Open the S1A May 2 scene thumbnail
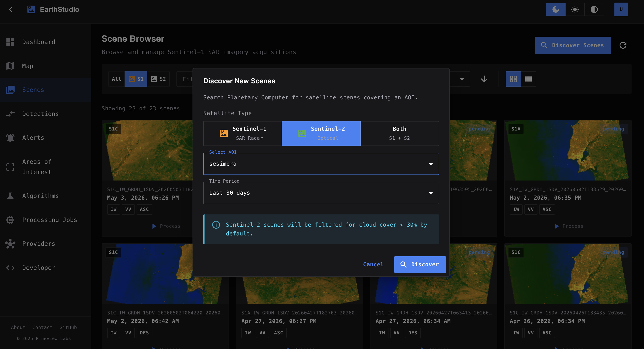 click(x=567, y=150)
